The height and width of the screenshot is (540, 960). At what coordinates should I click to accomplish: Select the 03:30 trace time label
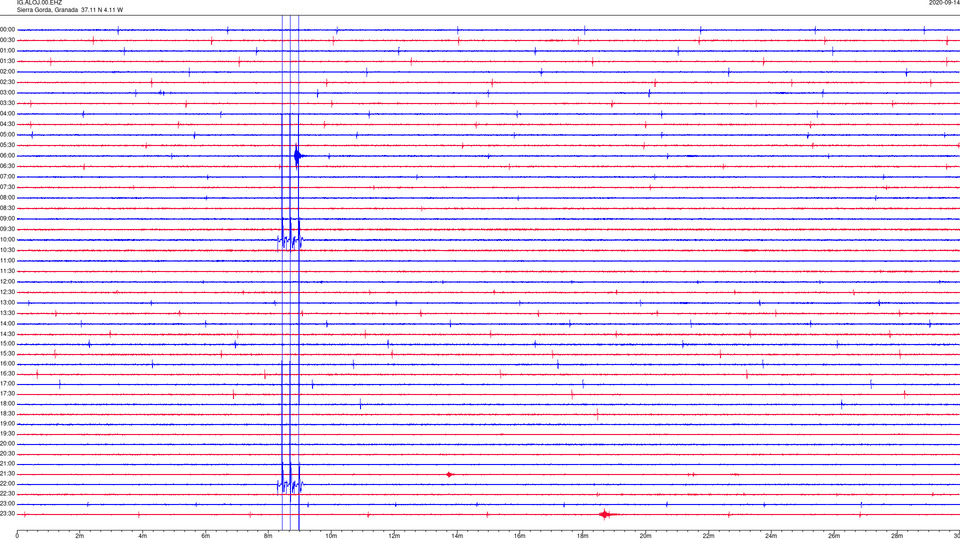point(7,103)
